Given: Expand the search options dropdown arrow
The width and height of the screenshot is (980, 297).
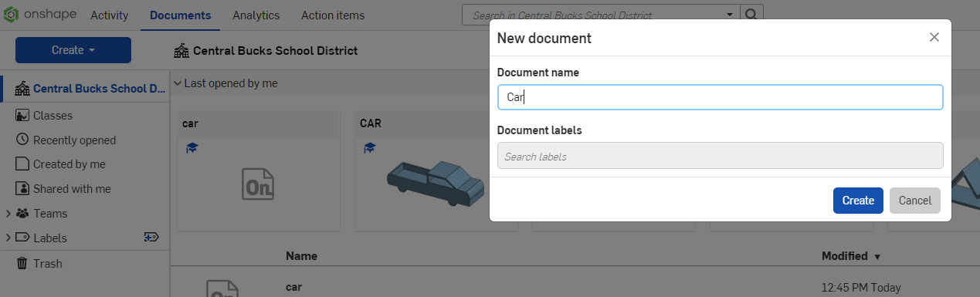Looking at the screenshot, I should [730, 15].
